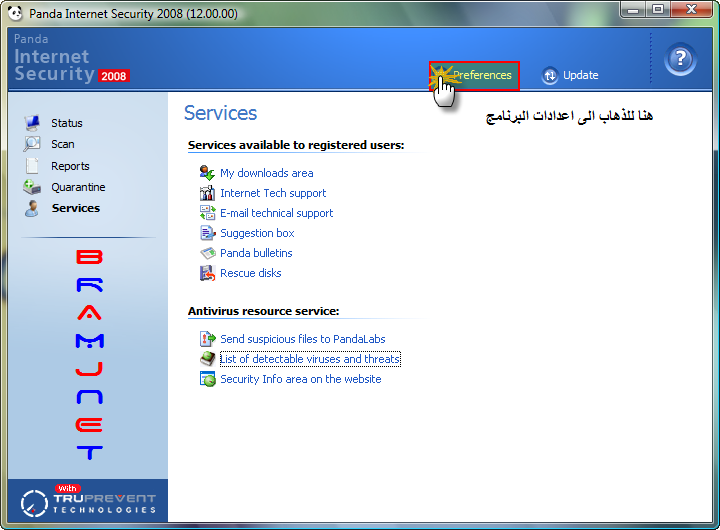Click the panda icon in title bar
The image size is (720, 530).
(x=15, y=13)
